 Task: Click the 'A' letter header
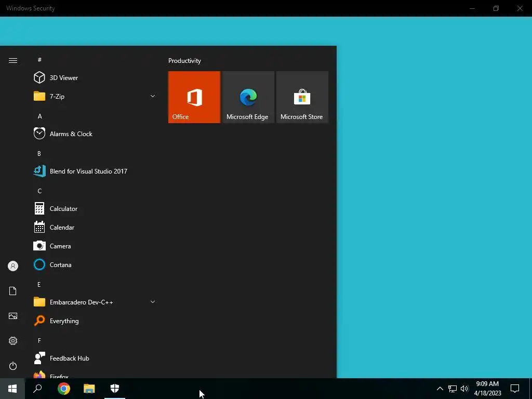[x=39, y=116]
